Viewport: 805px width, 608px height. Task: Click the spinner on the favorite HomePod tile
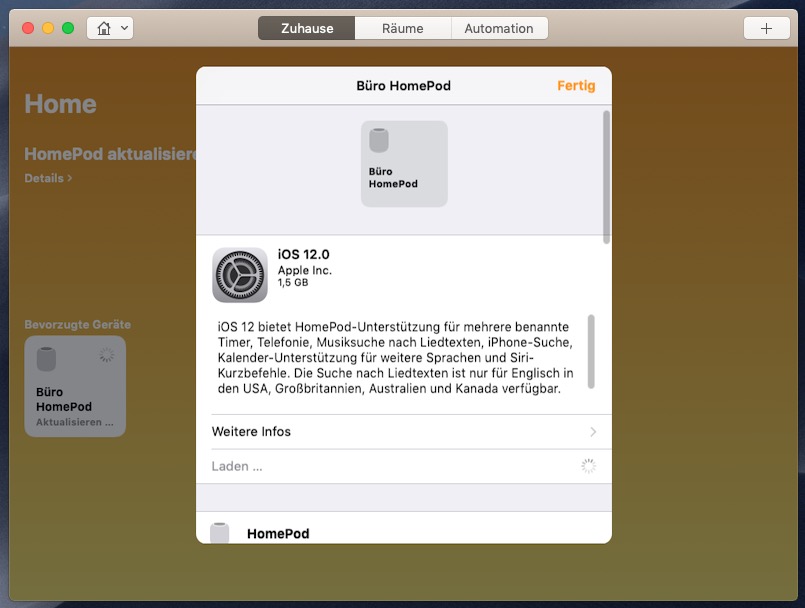(x=107, y=355)
